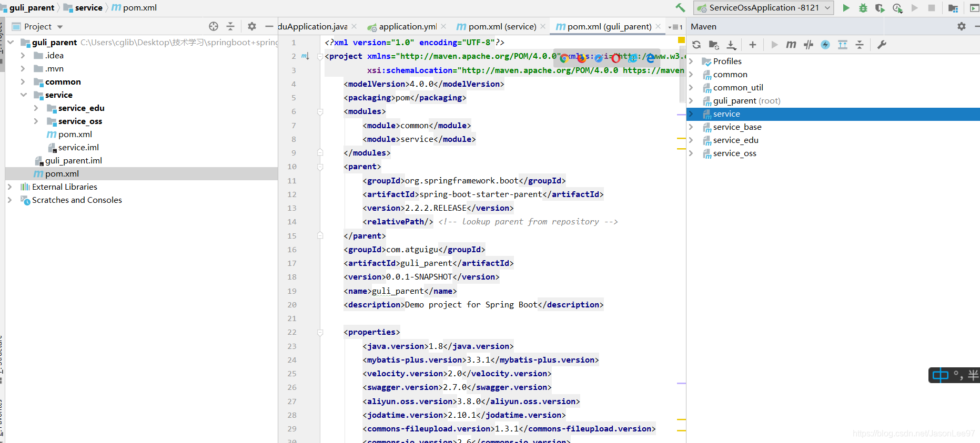Expand the service_edu folder in Project tree
980x443 pixels.
click(x=36, y=108)
